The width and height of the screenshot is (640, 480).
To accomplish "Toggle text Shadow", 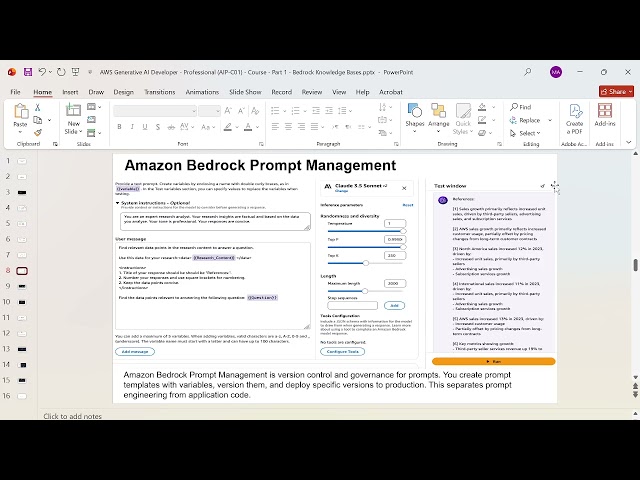I will (158, 127).
